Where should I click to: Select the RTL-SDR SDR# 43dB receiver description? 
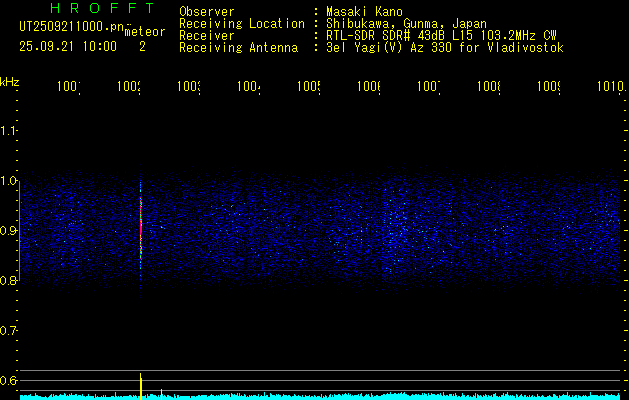tap(441, 36)
